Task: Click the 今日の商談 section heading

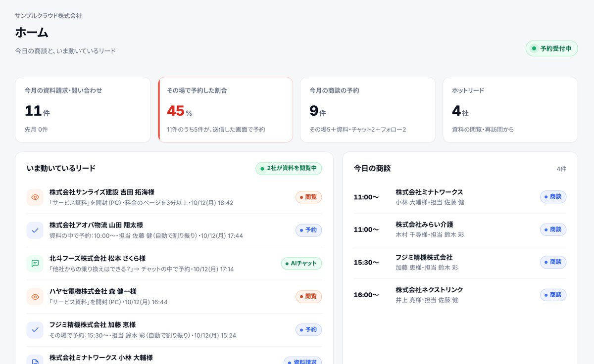Action: tap(372, 169)
